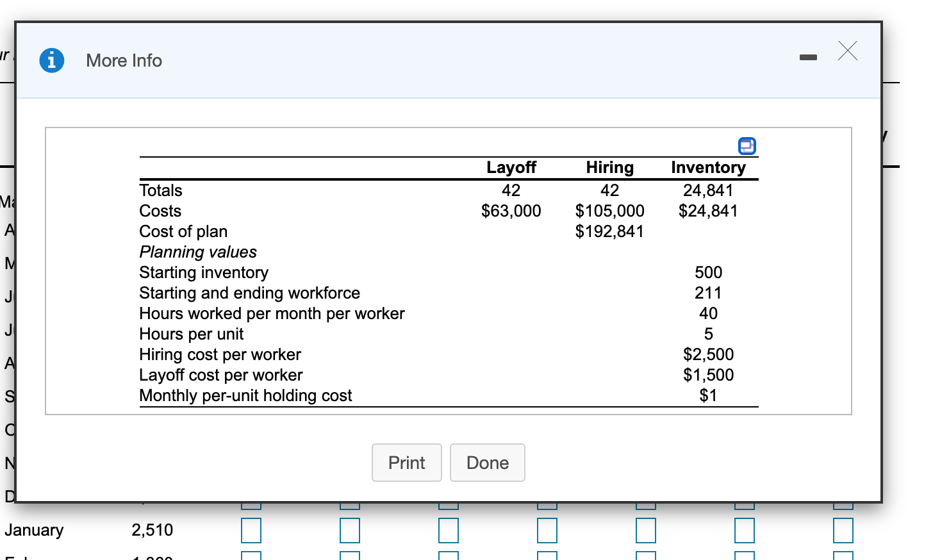Image resolution: width=933 pixels, height=560 pixels.
Task: Click the first answer box in the January row
Action: point(251,530)
